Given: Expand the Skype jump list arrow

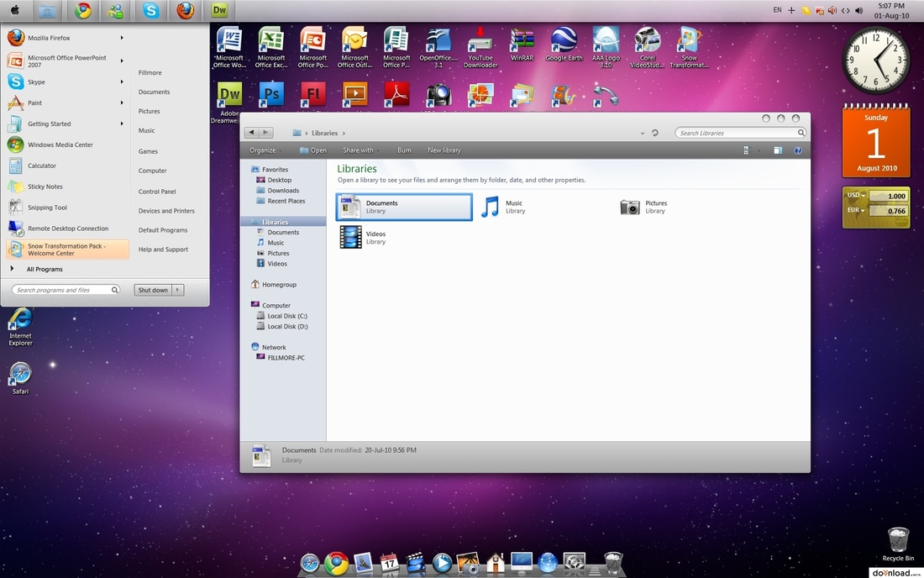Looking at the screenshot, I should pos(122,81).
